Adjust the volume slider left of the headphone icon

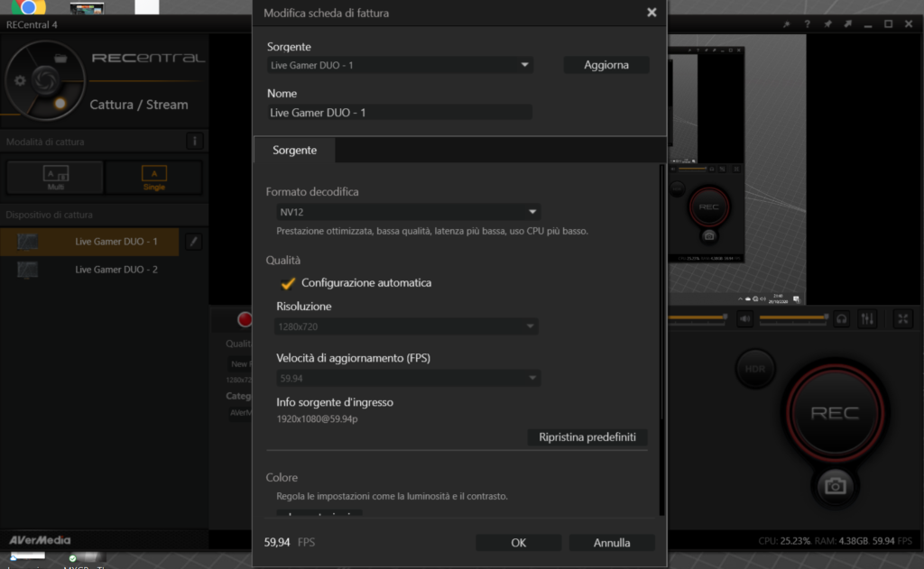(794, 318)
